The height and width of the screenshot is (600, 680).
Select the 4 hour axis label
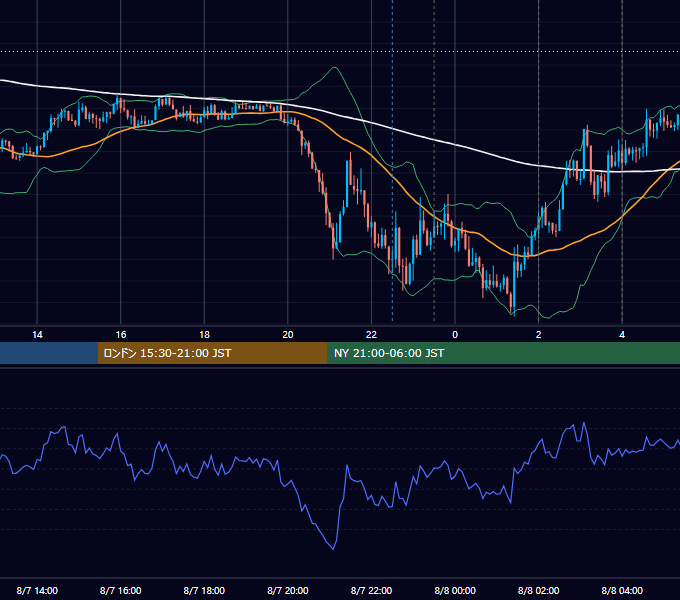coord(622,335)
